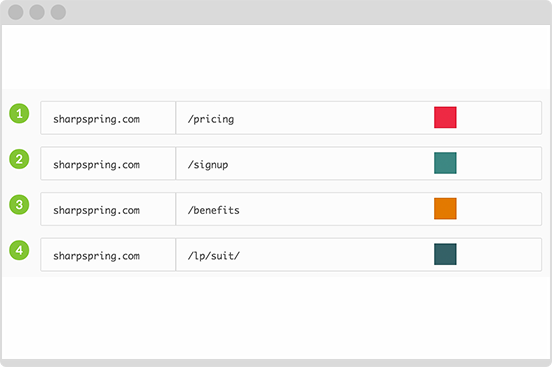Click the second gray window control circle
The height and width of the screenshot is (368, 552).
[x=37, y=12]
